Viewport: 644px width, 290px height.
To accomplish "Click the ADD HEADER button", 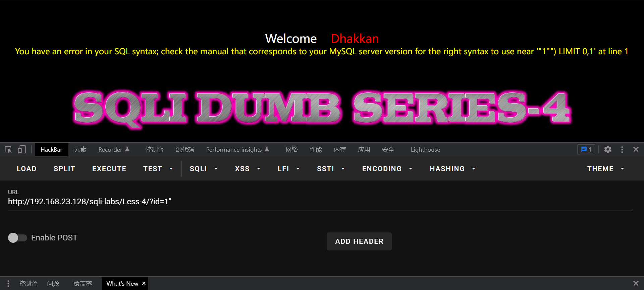I will (x=359, y=241).
